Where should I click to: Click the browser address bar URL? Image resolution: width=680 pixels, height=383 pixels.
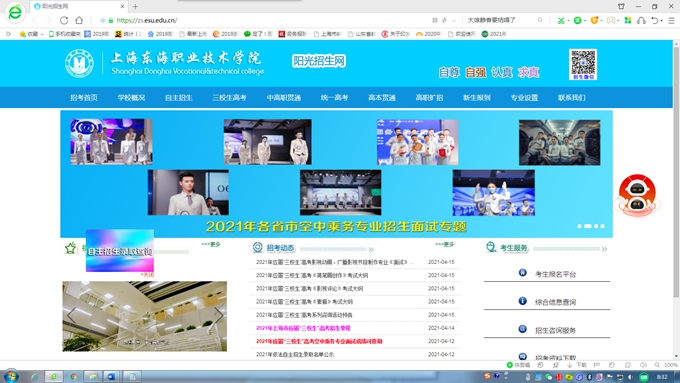(x=147, y=20)
